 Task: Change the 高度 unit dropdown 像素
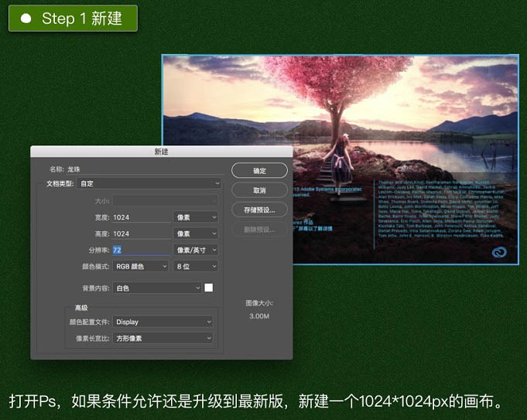coord(196,234)
